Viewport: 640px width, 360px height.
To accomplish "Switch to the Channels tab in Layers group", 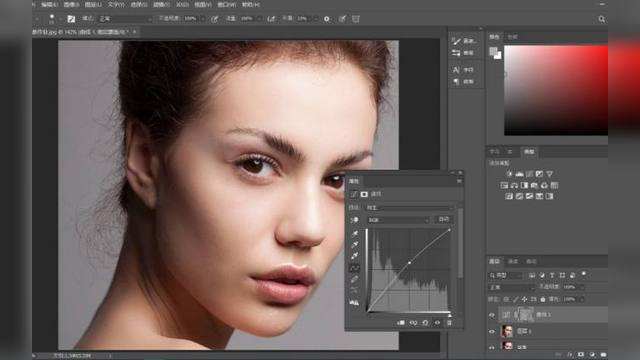I will (x=513, y=261).
